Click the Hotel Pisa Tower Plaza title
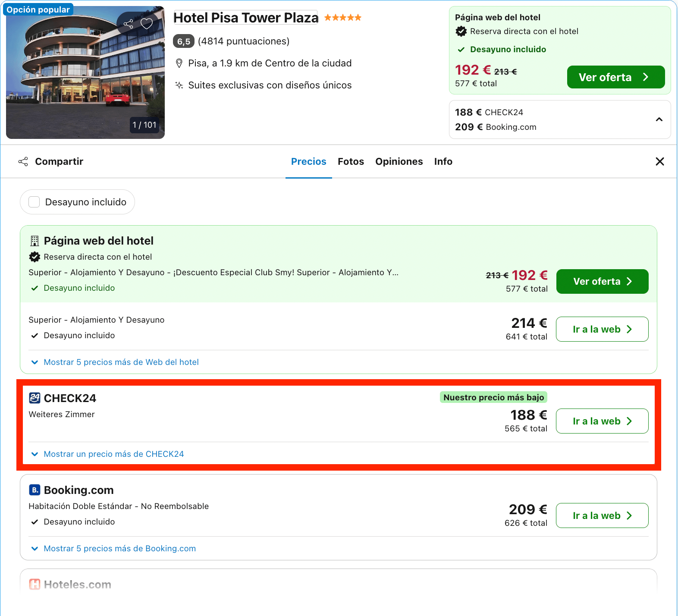Screen dimensions: 678x616 point(246,18)
